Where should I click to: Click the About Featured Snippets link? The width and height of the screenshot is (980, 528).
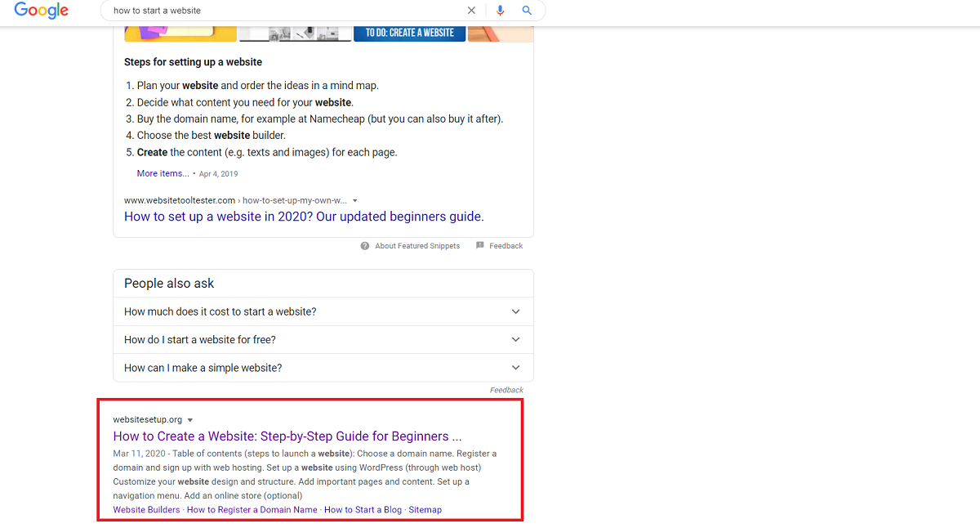coord(417,246)
